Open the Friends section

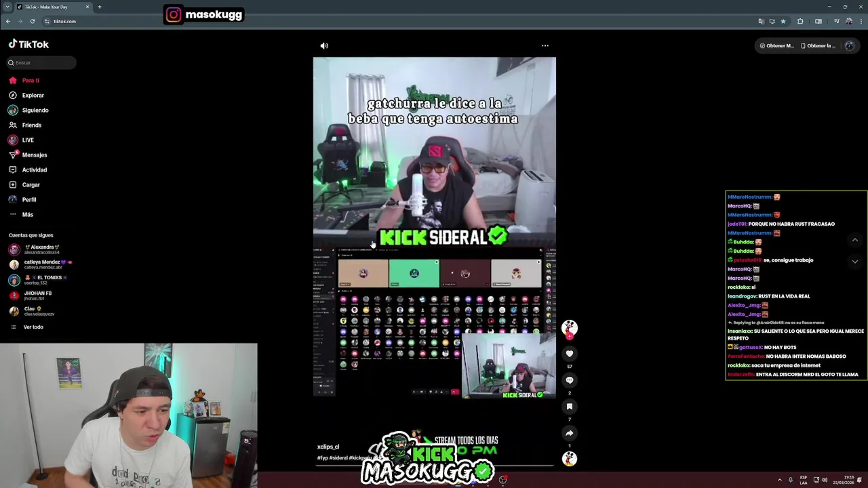25,125
